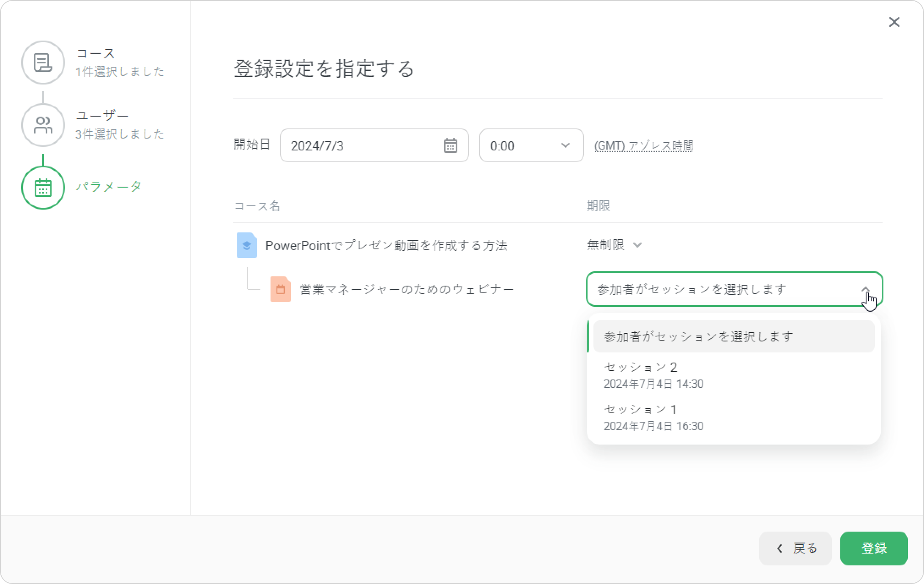Screen dimensions: 924x584
Task: Open the 0:00 start time dropdown
Action: point(531,146)
